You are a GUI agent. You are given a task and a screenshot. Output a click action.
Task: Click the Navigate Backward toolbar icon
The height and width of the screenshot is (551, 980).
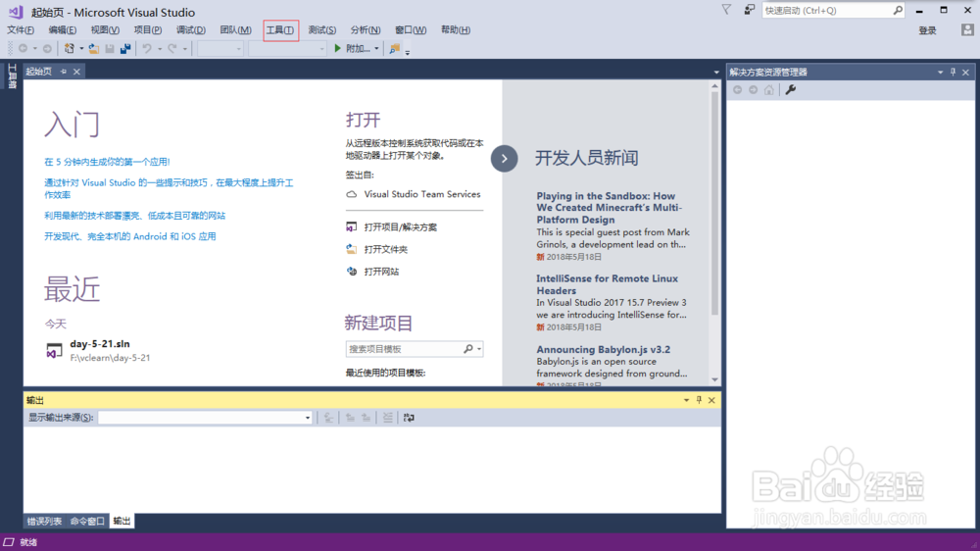(24, 48)
